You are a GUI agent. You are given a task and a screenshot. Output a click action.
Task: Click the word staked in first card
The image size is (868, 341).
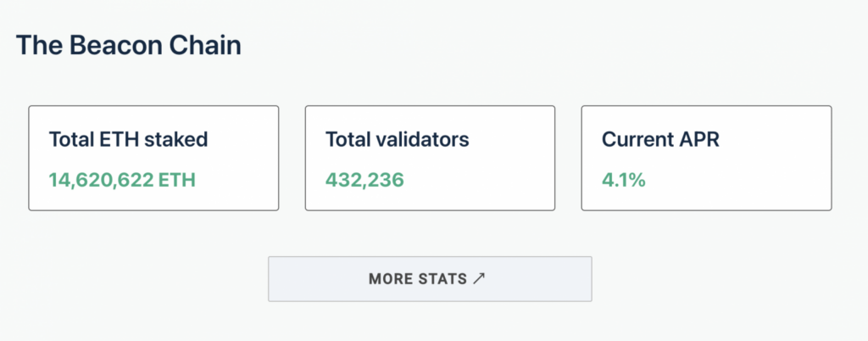point(176,140)
